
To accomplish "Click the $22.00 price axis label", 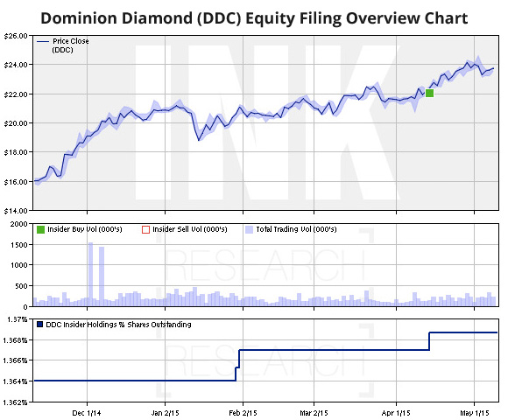I will 16,94.
